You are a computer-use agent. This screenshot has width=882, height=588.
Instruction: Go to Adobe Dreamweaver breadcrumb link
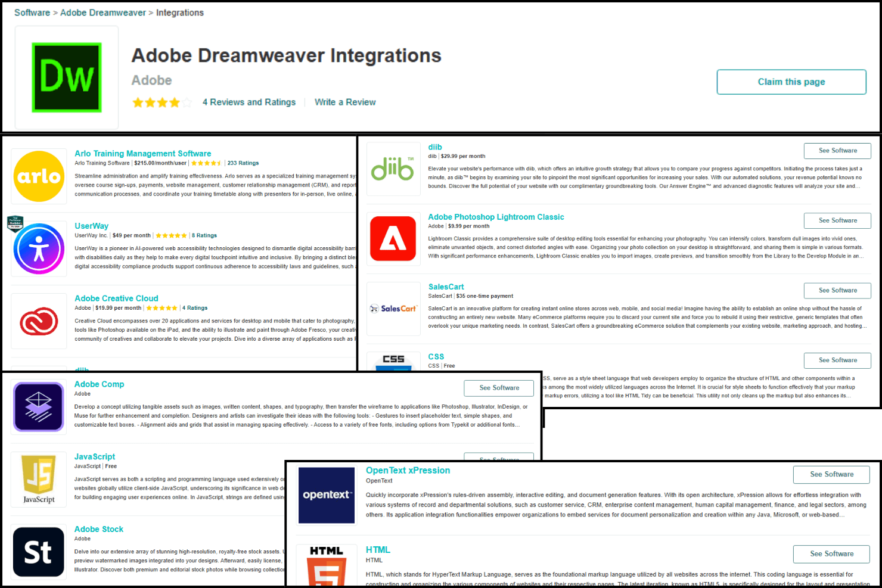point(103,13)
